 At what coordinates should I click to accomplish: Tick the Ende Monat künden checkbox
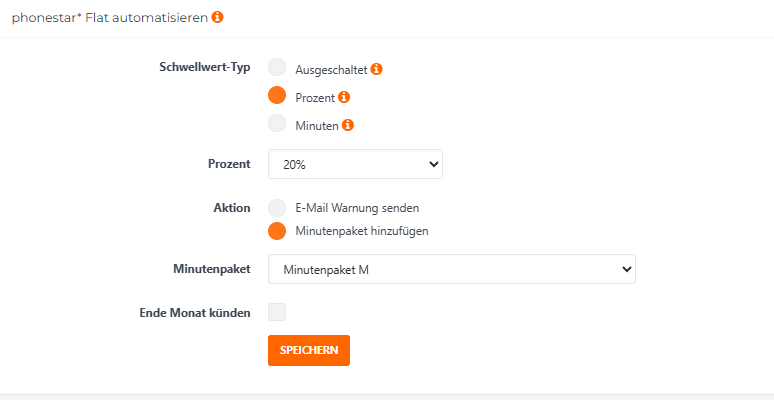(x=277, y=312)
